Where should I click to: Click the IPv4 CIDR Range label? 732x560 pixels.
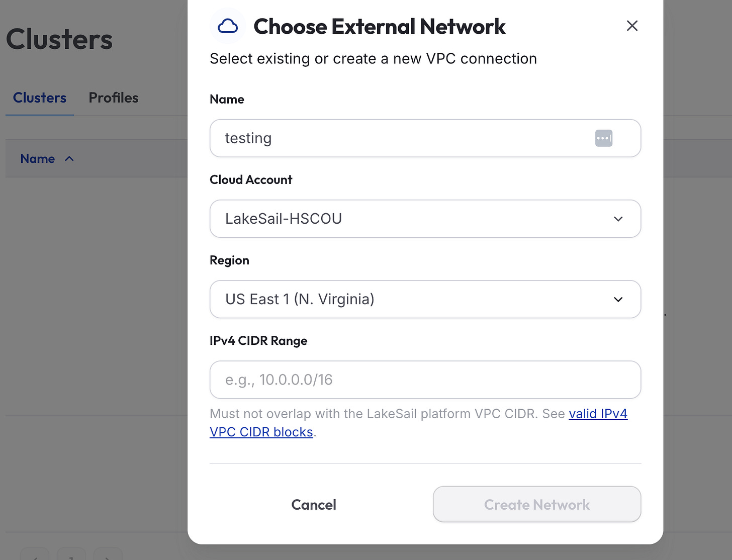[x=258, y=341]
